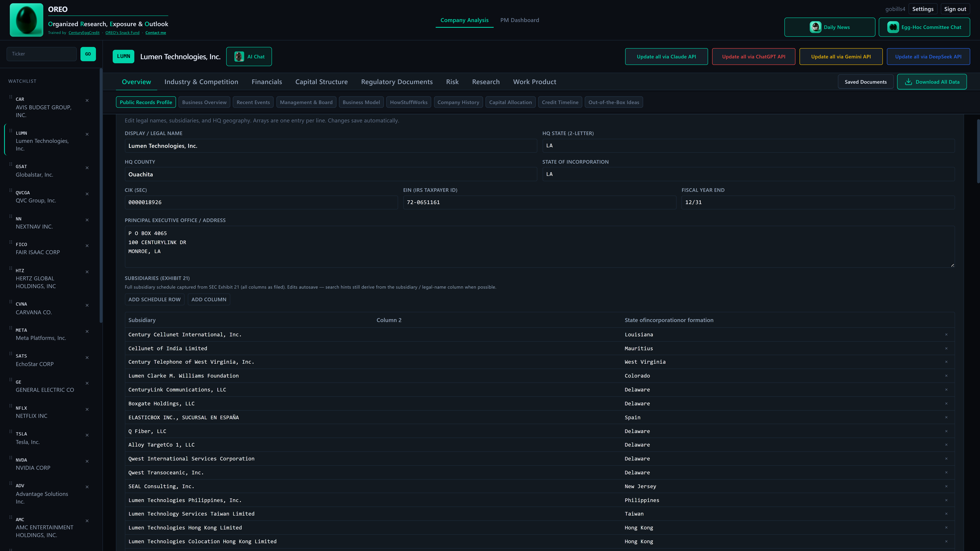The width and height of the screenshot is (980, 551).
Task: Remove CVNA from the watchlist
Action: pos(87,305)
